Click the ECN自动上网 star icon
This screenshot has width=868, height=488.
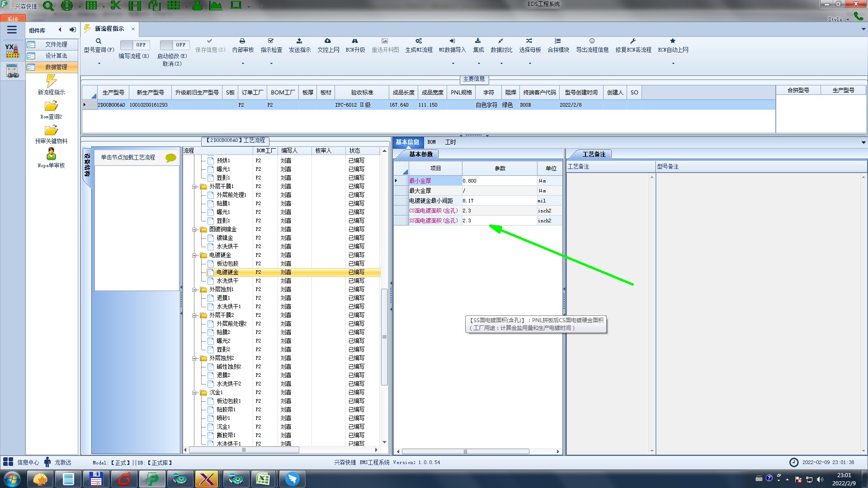coord(673,41)
